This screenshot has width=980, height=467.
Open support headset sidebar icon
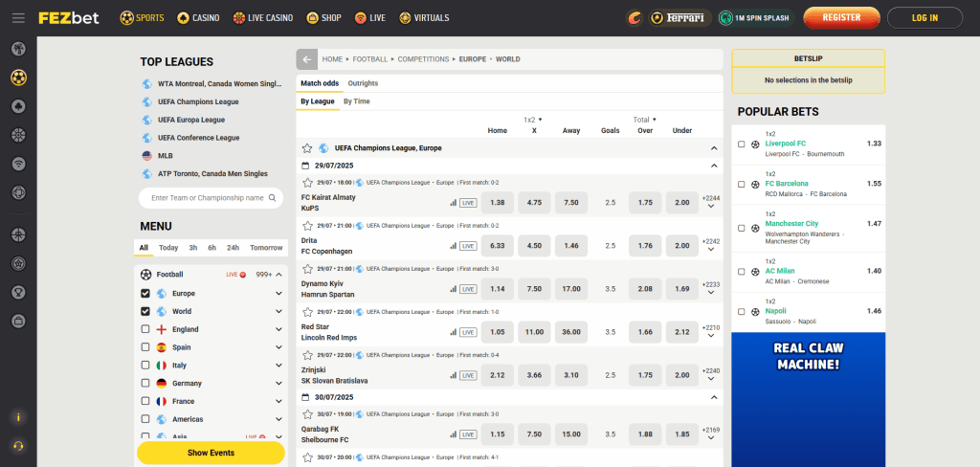click(18, 446)
